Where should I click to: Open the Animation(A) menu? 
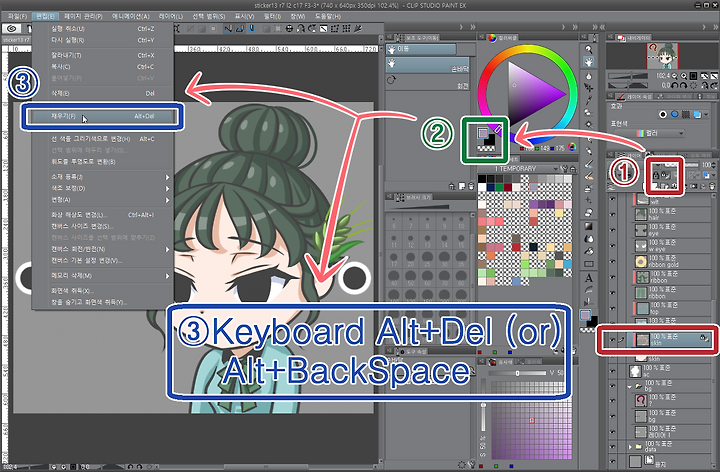[131, 16]
